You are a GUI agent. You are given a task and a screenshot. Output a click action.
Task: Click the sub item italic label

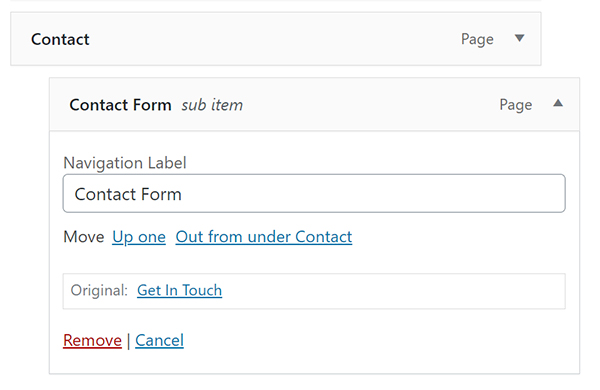click(x=212, y=105)
